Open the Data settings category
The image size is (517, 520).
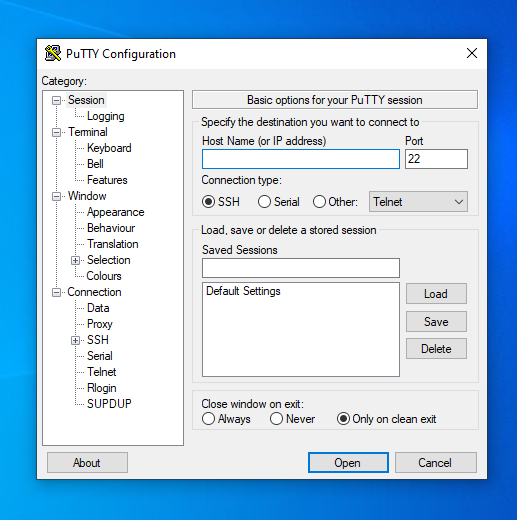pos(98,308)
